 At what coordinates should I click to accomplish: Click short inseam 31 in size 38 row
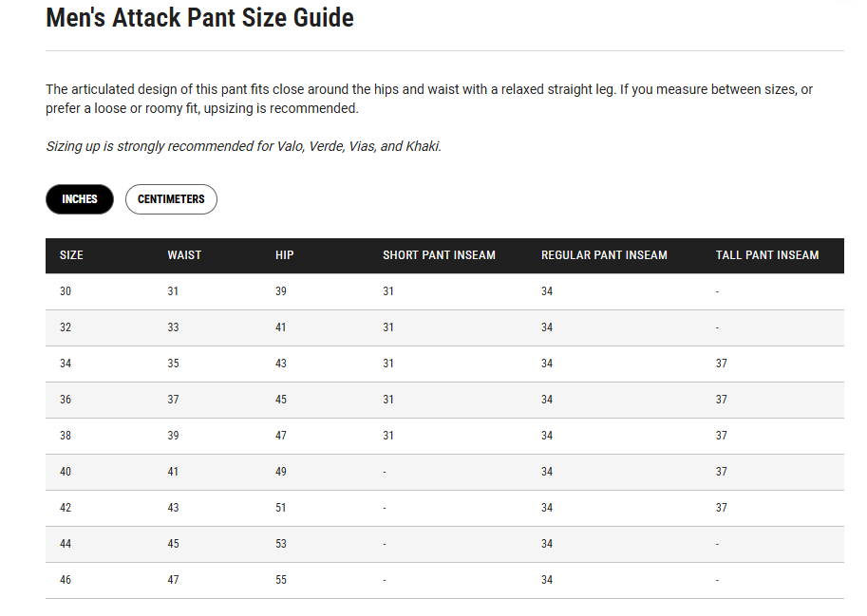tap(388, 436)
